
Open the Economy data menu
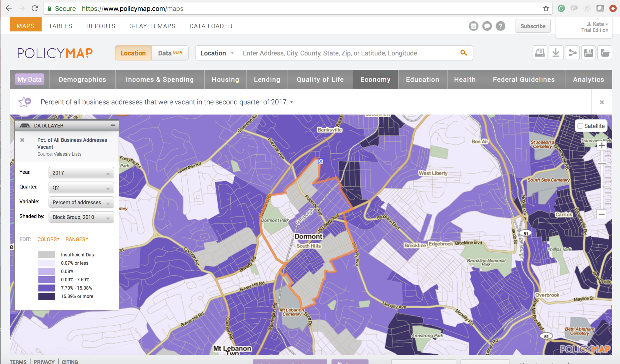click(375, 79)
